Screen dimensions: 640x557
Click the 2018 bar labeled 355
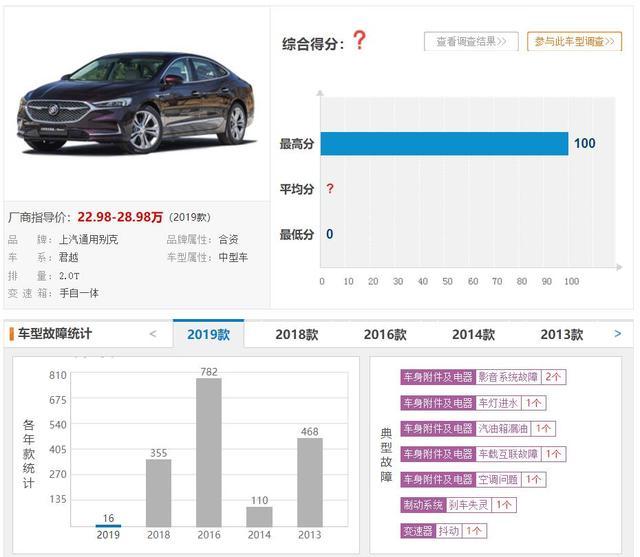tap(158, 493)
